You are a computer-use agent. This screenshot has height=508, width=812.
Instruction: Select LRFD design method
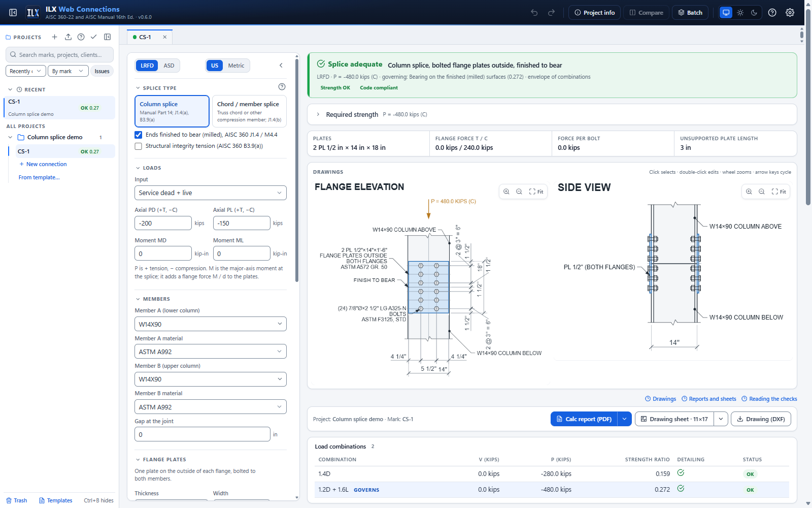[x=147, y=66]
